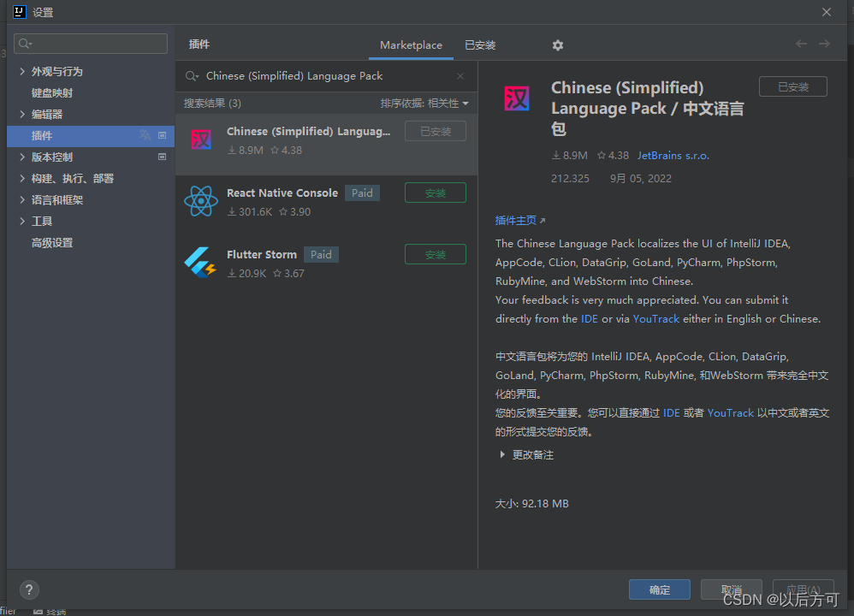The image size is (854, 616).
Task: Click the Flutter Storm plugin icon
Action: click(x=200, y=263)
